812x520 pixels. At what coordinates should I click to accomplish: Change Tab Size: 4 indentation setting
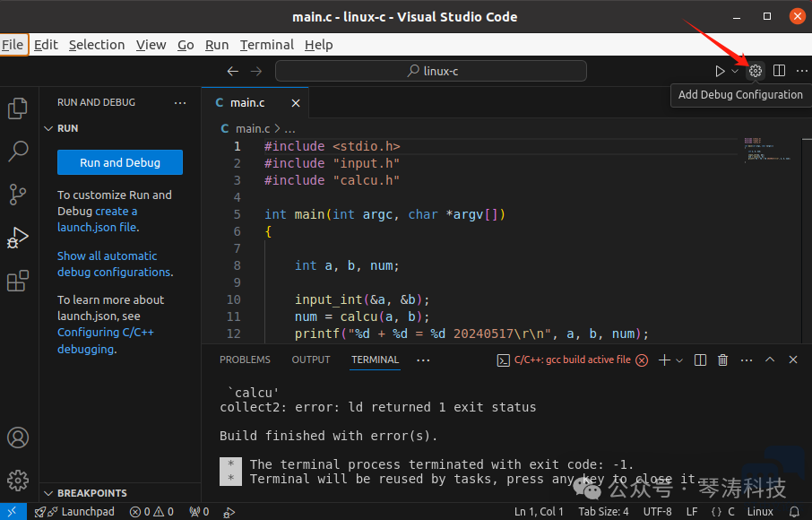603,512
